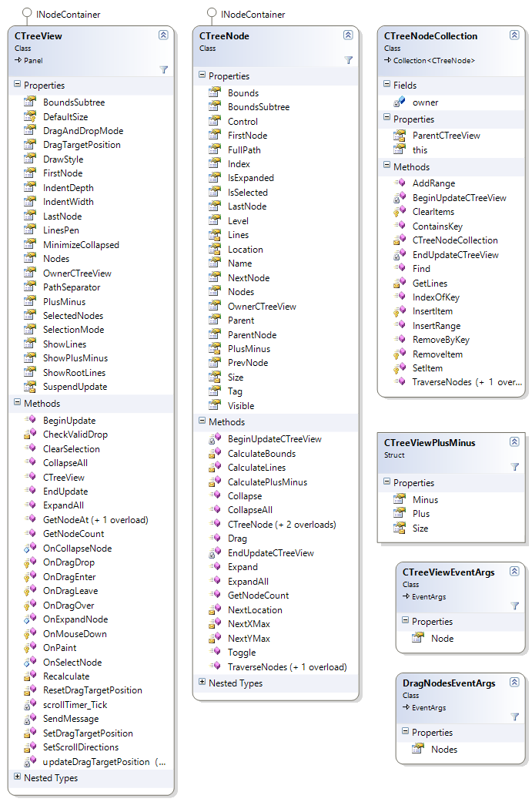Click the method icon beside ClearItems
Screen dimensions: 532x802
coord(399,211)
